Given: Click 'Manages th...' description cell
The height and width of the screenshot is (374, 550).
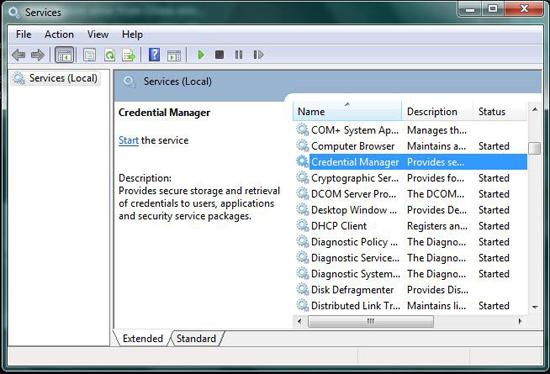Looking at the screenshot, I should 437,130.
